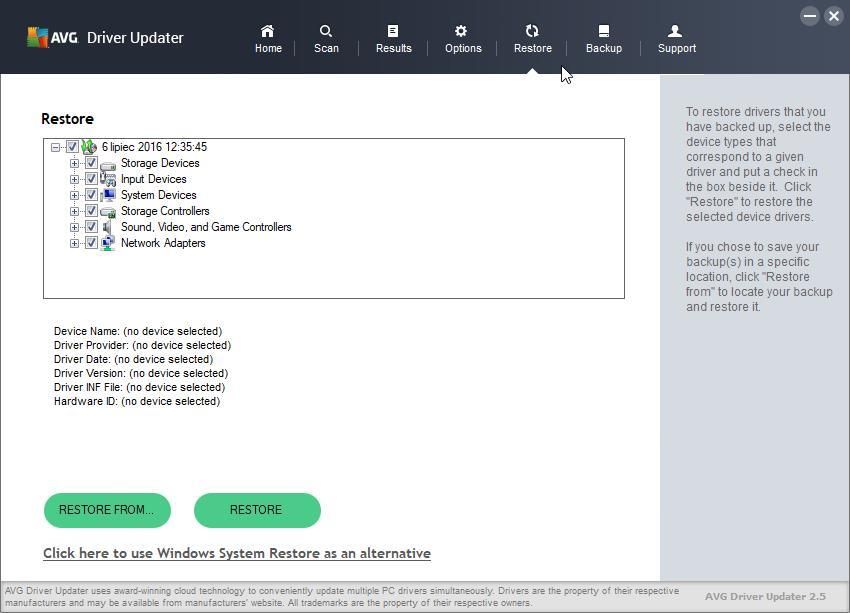The width and height of the screenshot is (850, 613).
Task: Click the Device Name info line
Action: [x=138, y=331]
